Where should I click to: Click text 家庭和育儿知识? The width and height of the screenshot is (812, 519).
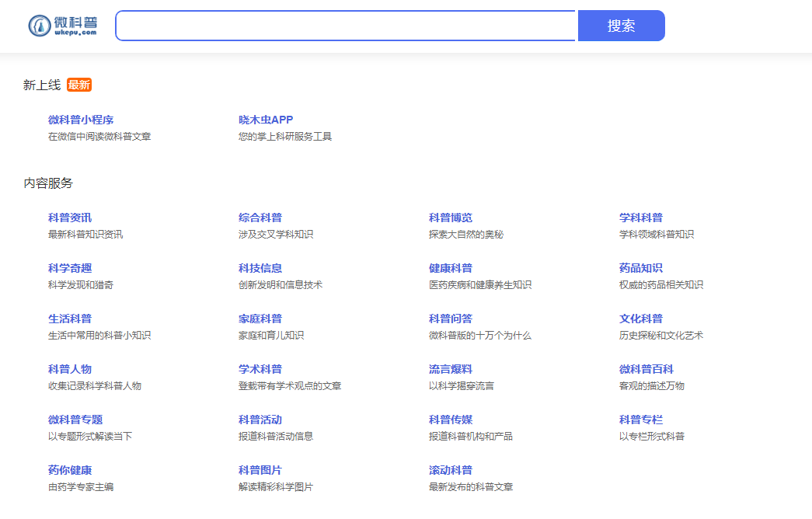(271, 336)
